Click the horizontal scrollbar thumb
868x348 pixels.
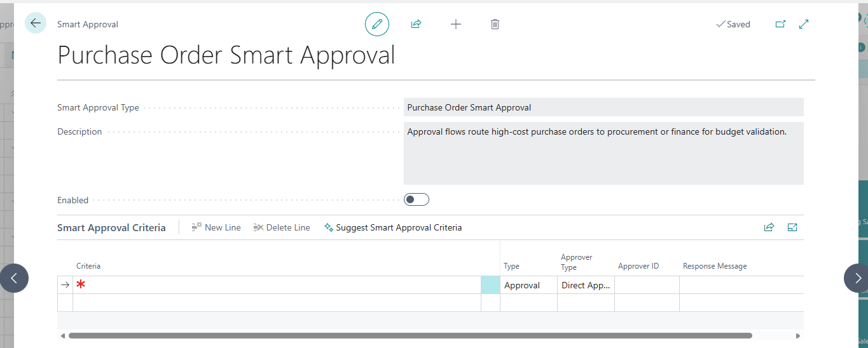(x=410, y=335)
